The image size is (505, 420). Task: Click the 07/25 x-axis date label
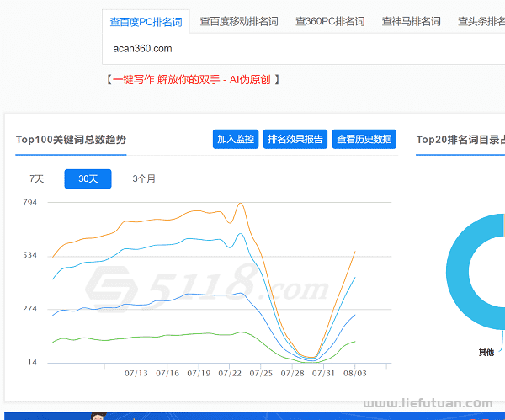point(261,374)
